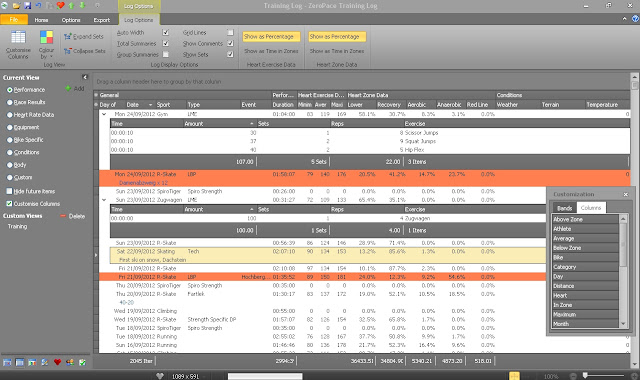Screen dimensions: 640x380
Task: Click Show as Percentage under Heart Exercise Data
Action: 271,37
